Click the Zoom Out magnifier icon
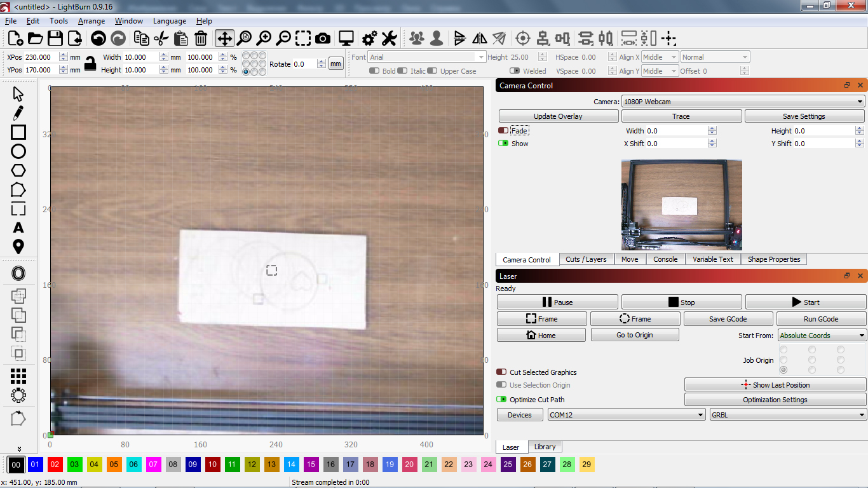The image size is (868, 488). (x=283, y=39)
